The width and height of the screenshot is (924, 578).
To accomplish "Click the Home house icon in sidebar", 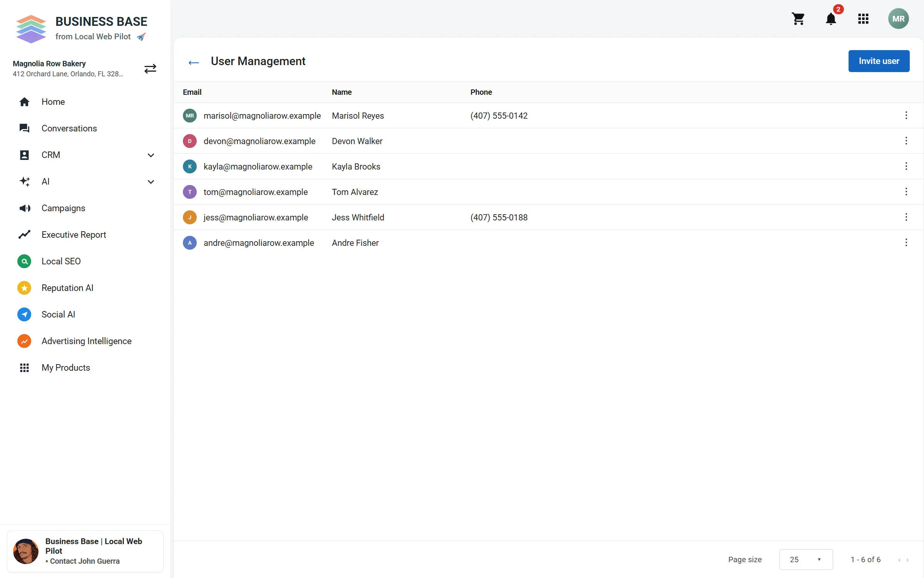I will 24,102.
